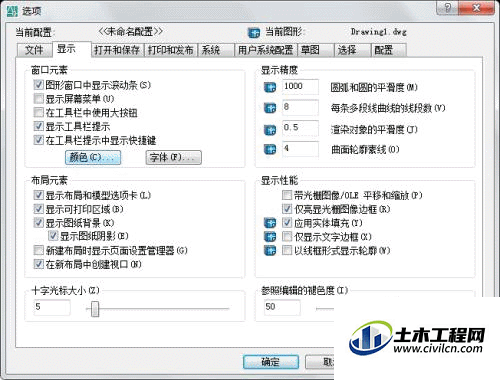Viewport: 500px width, 380px height.
Task: Enable 新建布局时显示页面设置管理器 checkbox
Action: 39,250
